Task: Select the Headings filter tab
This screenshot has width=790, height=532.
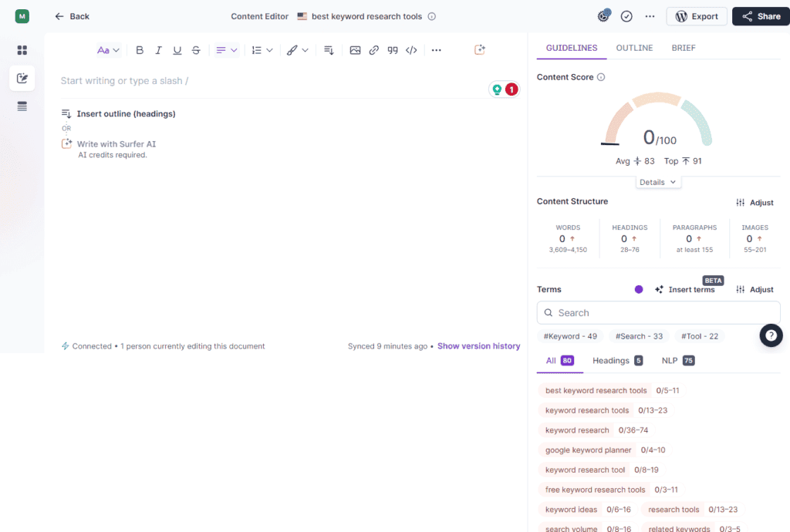Action: [612, 360]
